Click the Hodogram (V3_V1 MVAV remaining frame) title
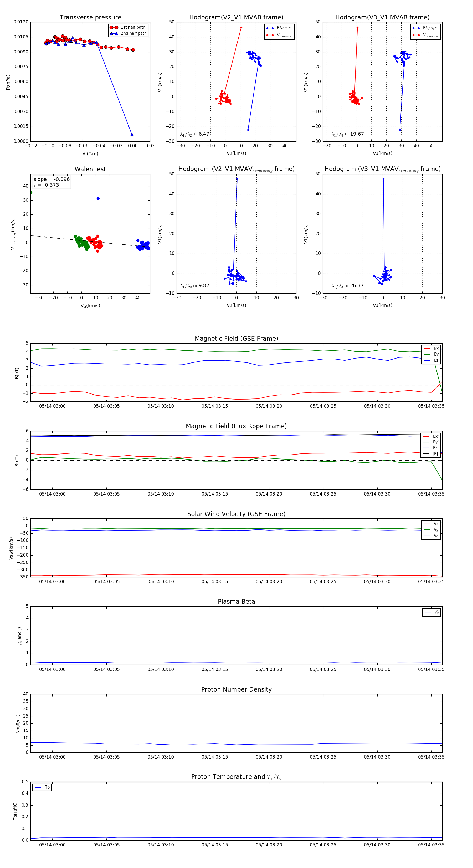 tap(382, 169)
